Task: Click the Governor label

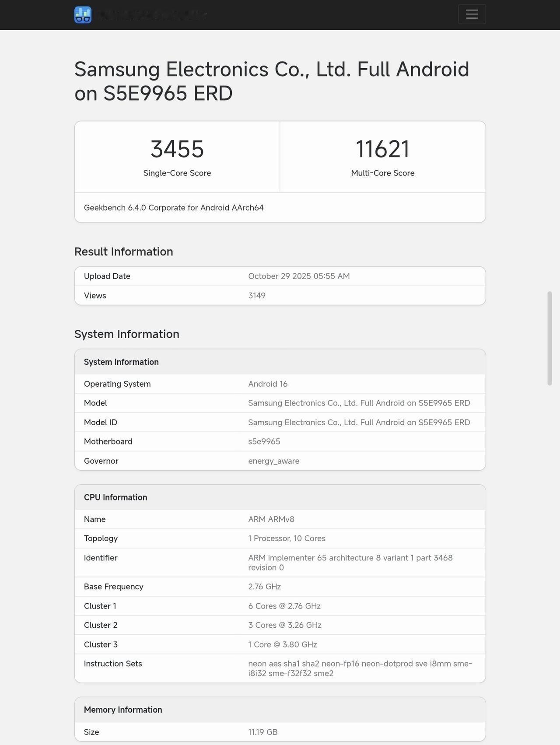Action: tap(101, 461)
